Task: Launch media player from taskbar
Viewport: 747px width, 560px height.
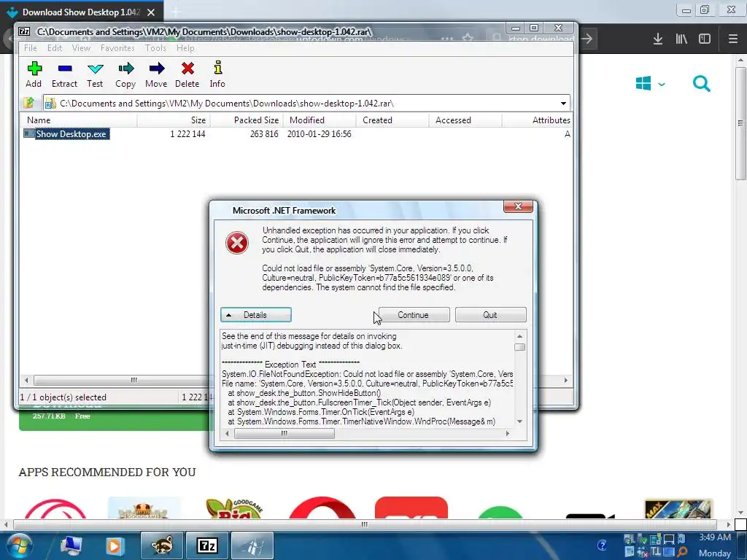Action: 115,545
